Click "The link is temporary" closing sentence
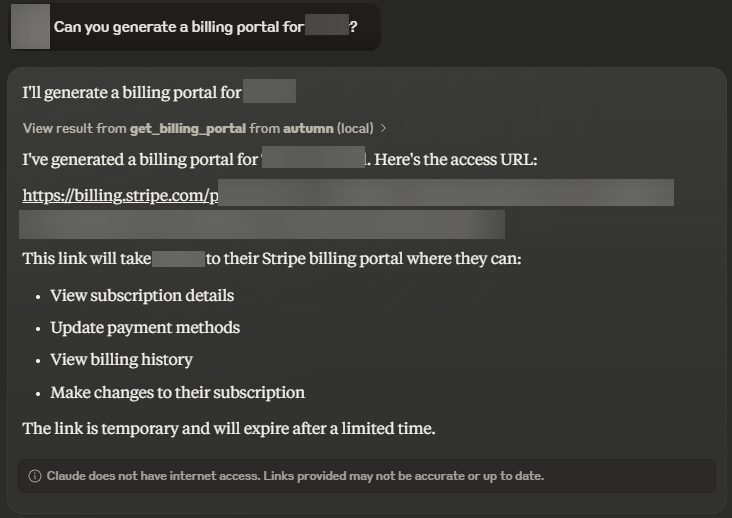The width and height of the screenshot is (732, 518). pos(228,428)
